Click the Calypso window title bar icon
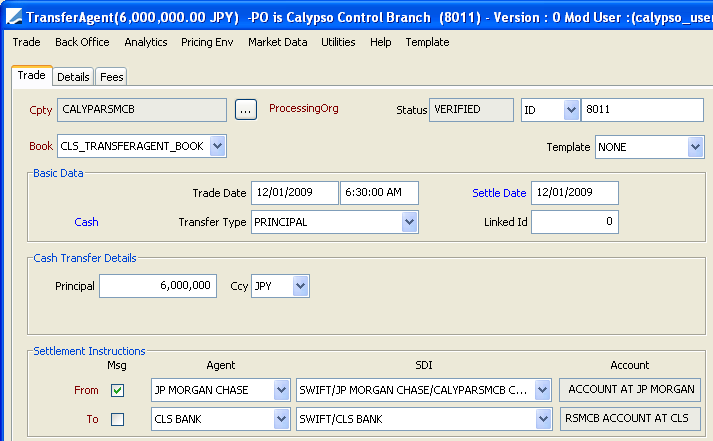The width and height of the screenshot is (713, 441). click(14, 17)
